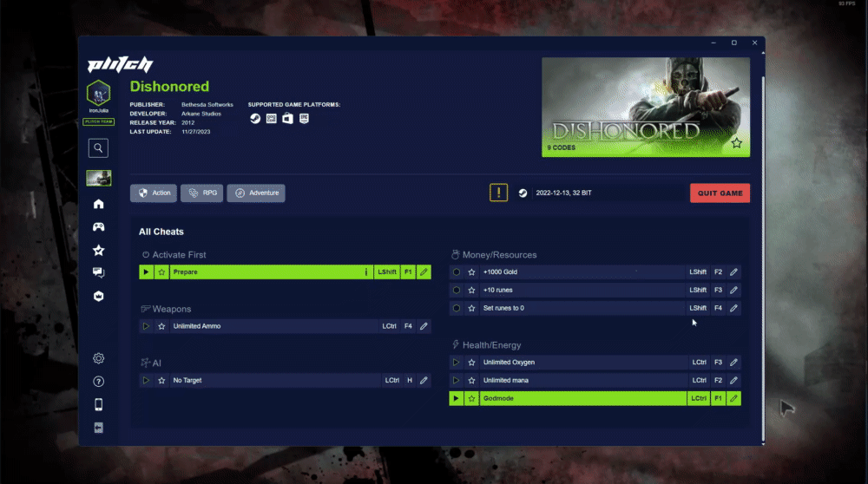Click the Dishonored cover image

(646, 108)
